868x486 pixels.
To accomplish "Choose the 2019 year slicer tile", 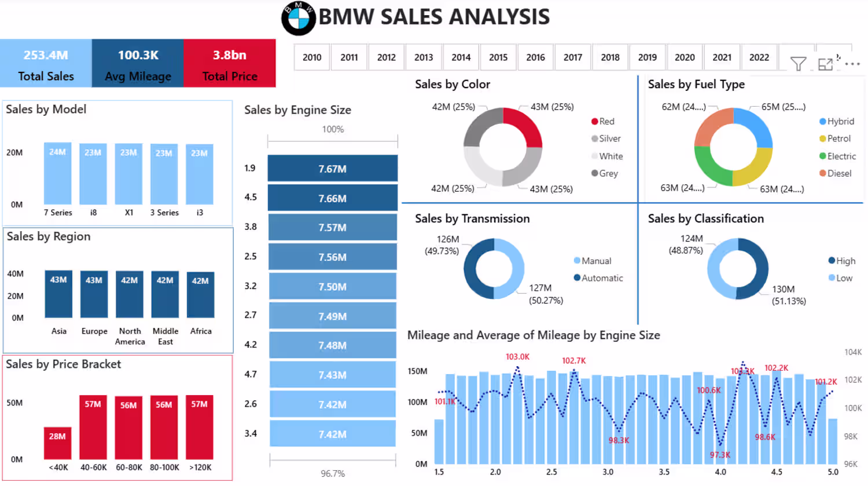I will click(x=648, y=57).
